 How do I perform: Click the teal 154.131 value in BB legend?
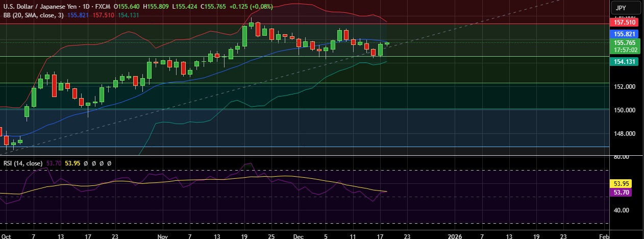coord(128,15)
